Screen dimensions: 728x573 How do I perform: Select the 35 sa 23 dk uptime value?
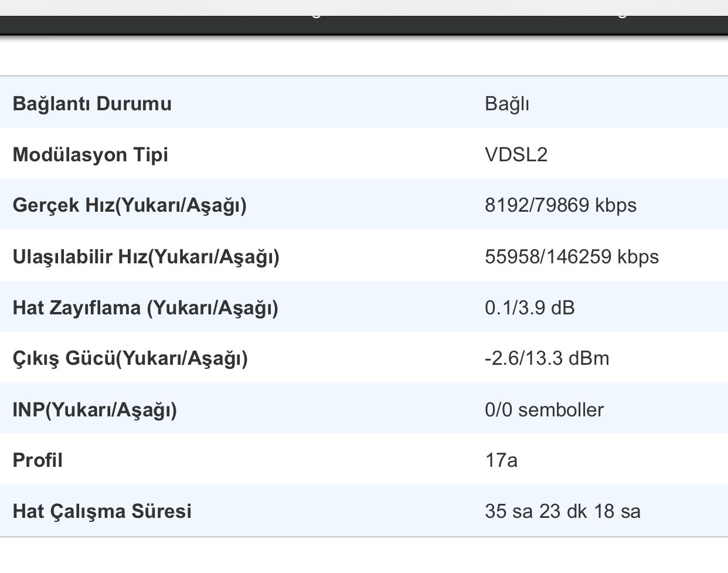(562, 511)
